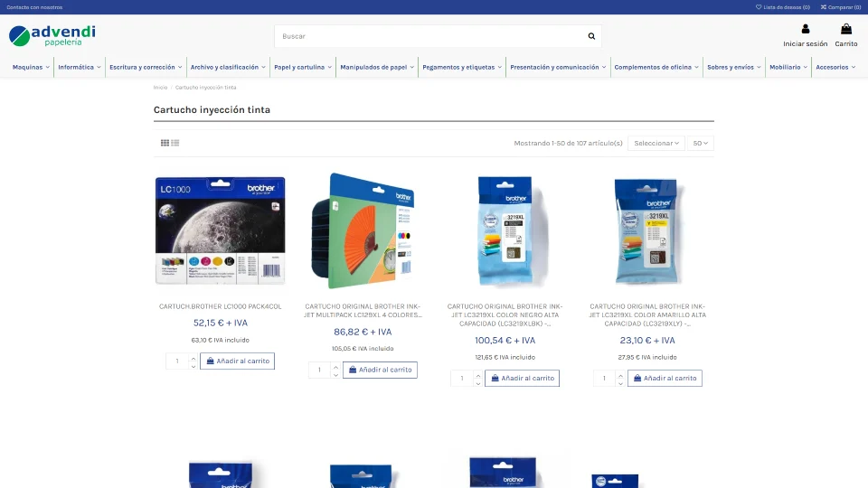Click the price 100,54 € + IVA

tap(505, 341)
